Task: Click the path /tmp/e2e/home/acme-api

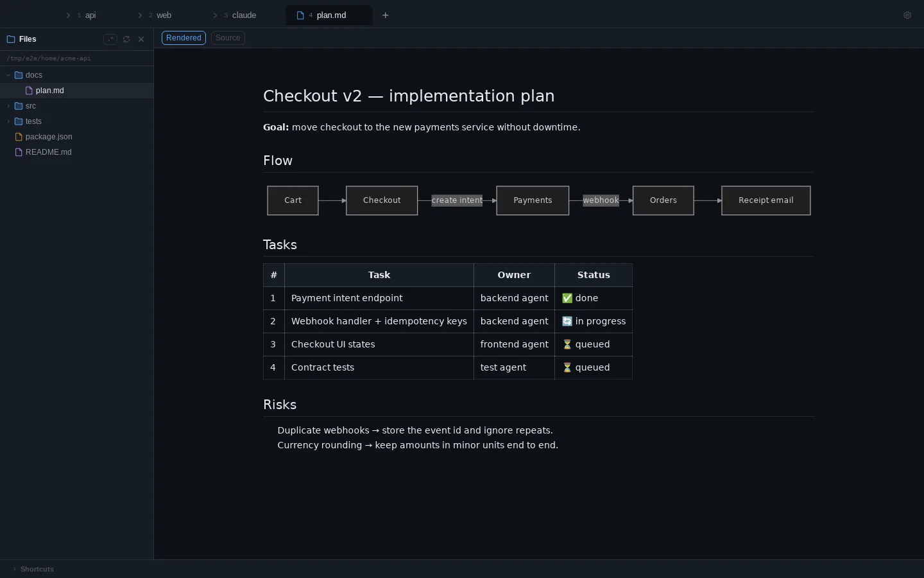Action: coord(49,58)
